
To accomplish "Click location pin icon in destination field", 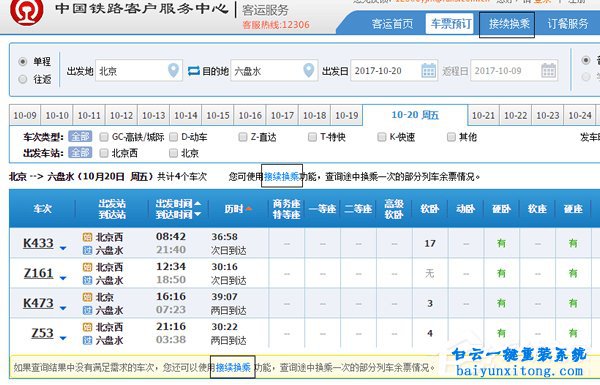I will coord(308,70).
